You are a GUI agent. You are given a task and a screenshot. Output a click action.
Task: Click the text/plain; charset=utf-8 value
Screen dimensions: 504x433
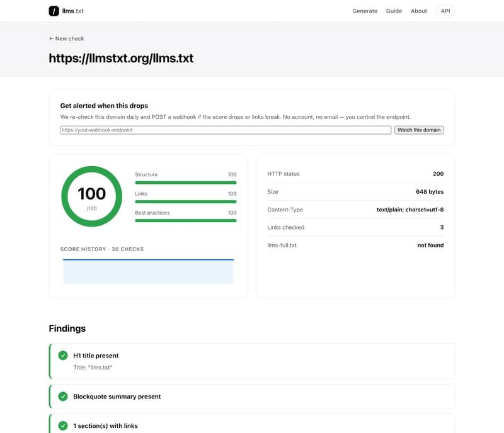point(410,210)
